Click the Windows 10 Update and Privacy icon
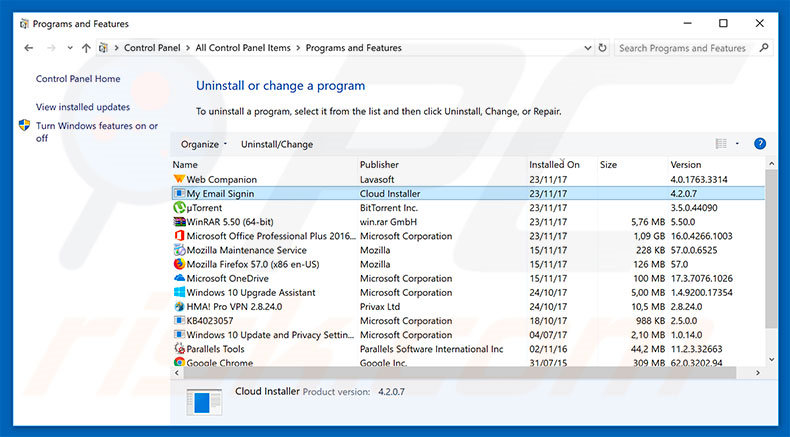 [x=179, y=335]
